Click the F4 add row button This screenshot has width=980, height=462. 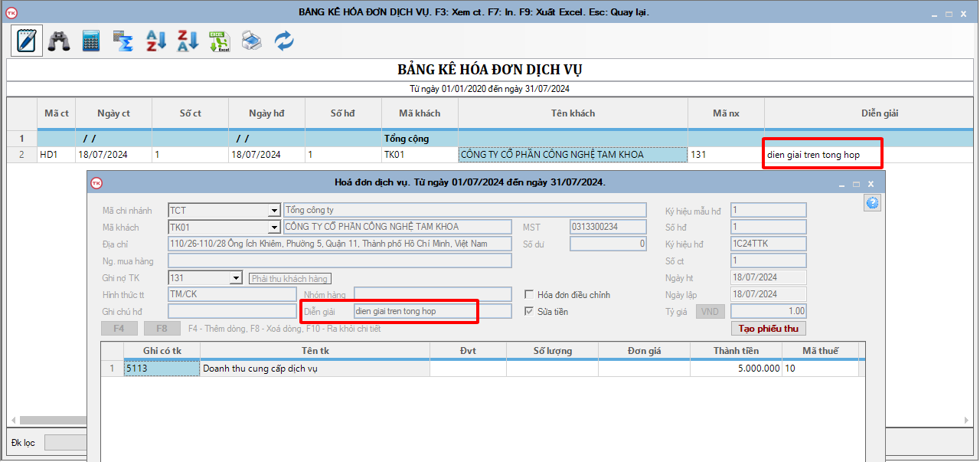coord(119,329)
